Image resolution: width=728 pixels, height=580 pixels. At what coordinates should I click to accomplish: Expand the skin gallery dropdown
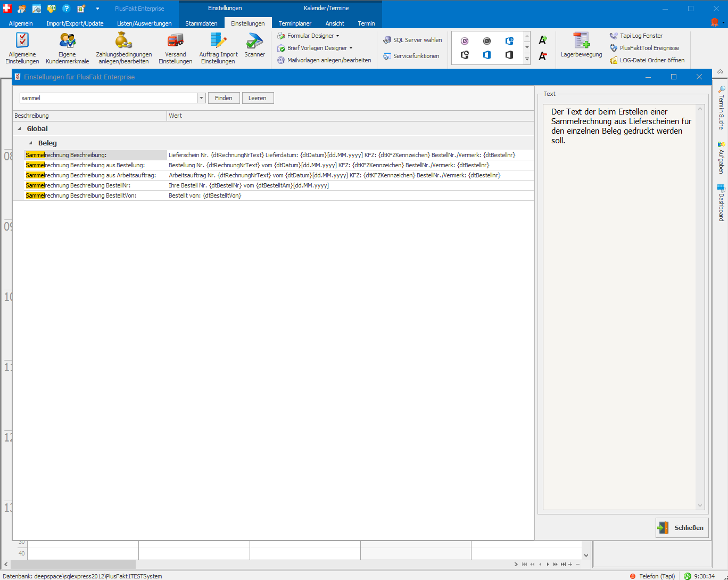pos(527,59)
